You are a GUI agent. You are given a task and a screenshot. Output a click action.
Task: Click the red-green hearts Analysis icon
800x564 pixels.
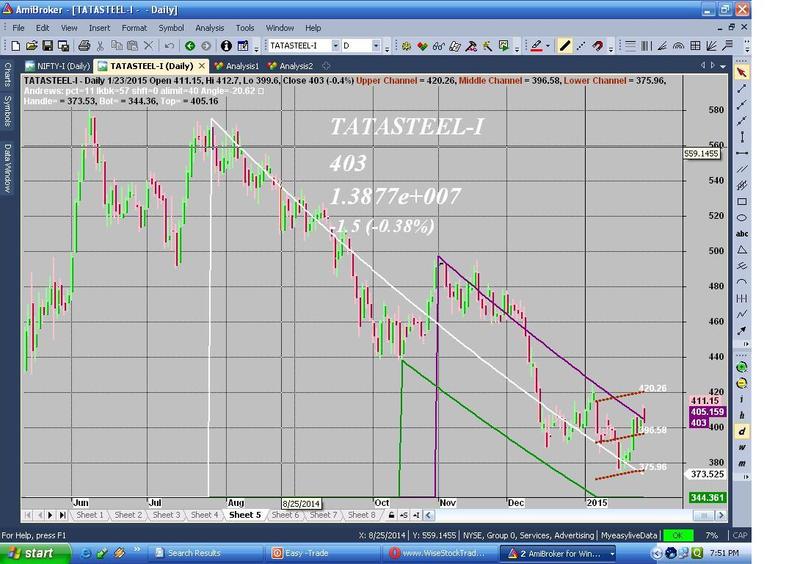(x=422, y=46)
